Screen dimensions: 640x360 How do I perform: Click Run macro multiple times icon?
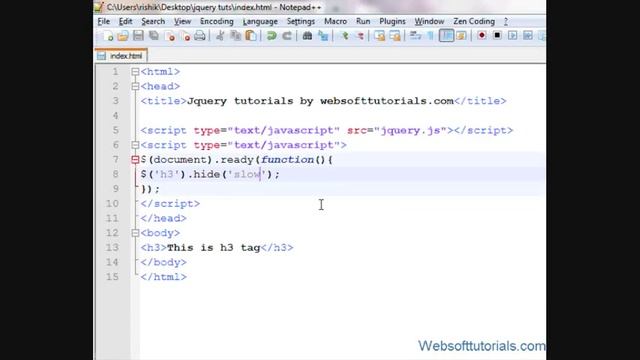(528, 36)
